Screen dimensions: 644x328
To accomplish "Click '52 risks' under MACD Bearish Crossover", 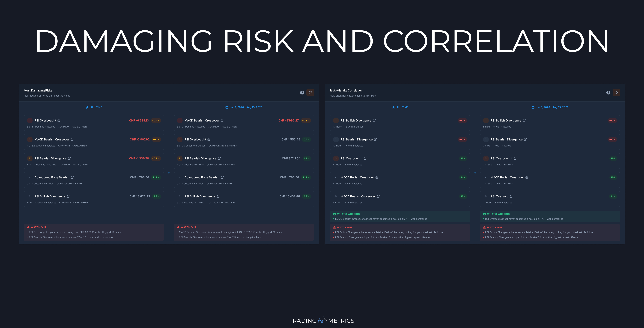I will click(337, 203).
